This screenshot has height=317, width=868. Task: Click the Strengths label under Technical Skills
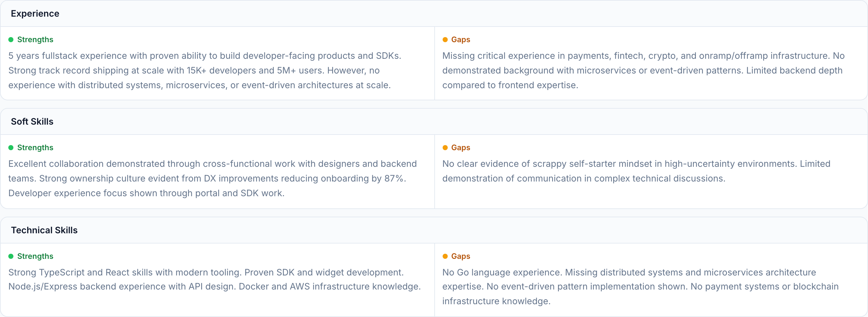pos(35,256)
